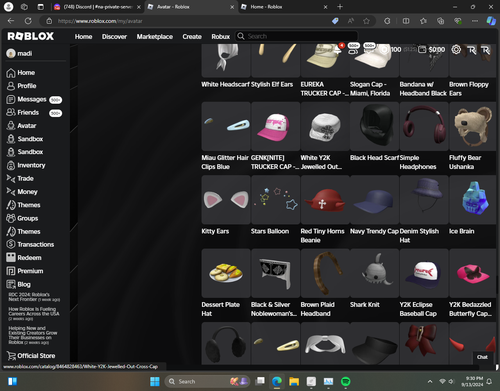Open the notifications bell icon
This screenshot has height=391, width=500.
coord(338,49)
